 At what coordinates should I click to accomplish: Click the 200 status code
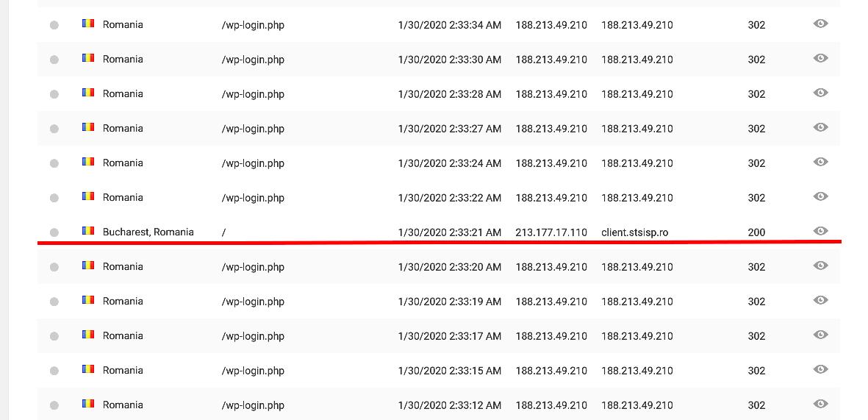tap(756, 232)
